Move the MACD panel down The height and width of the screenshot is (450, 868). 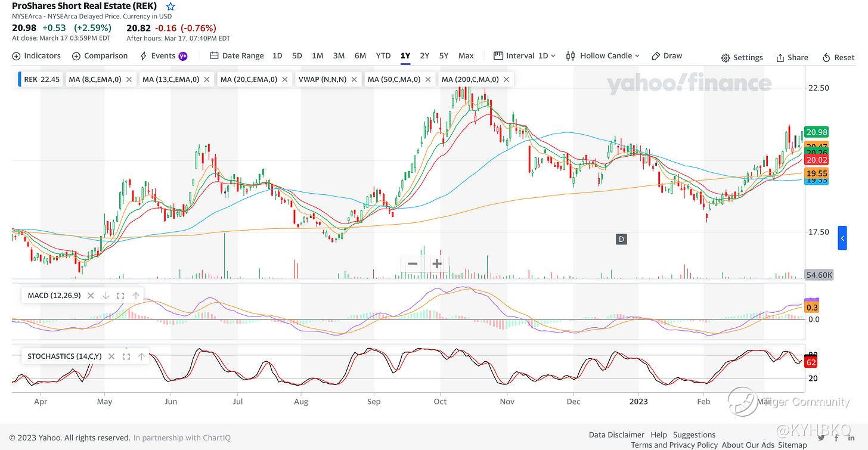coord(106,296)
